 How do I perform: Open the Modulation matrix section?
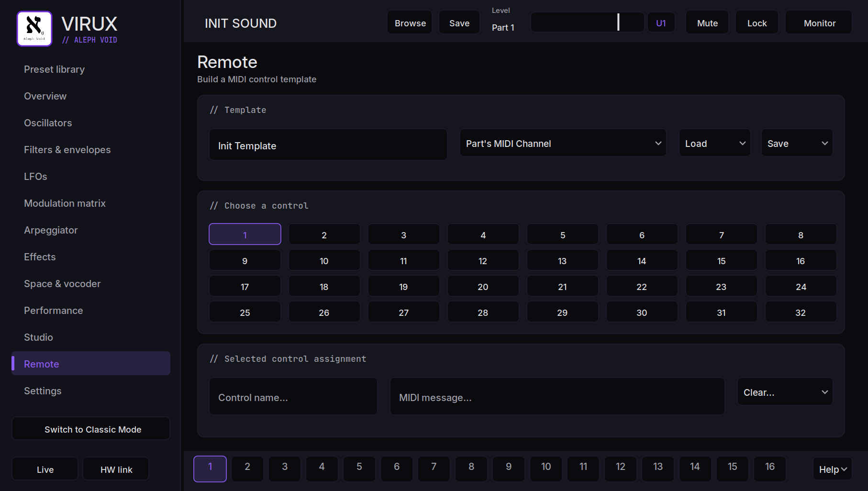click(x=91, y=203)
